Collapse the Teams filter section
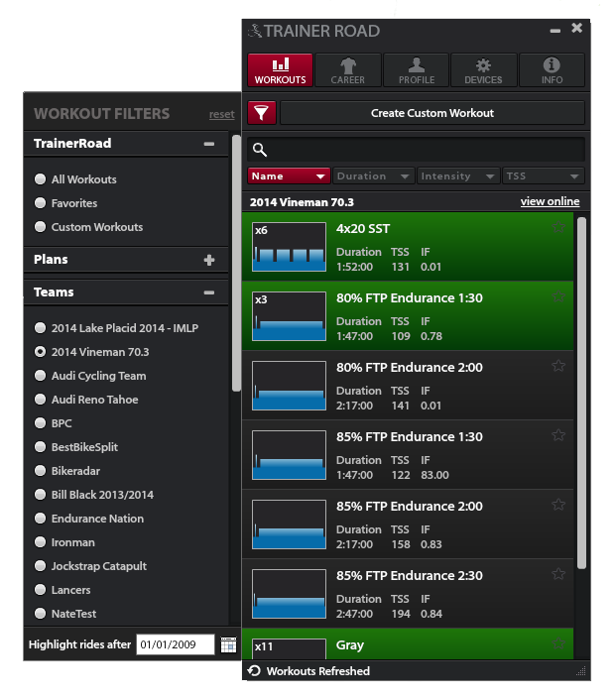616x698 pixels. [209, 292]
